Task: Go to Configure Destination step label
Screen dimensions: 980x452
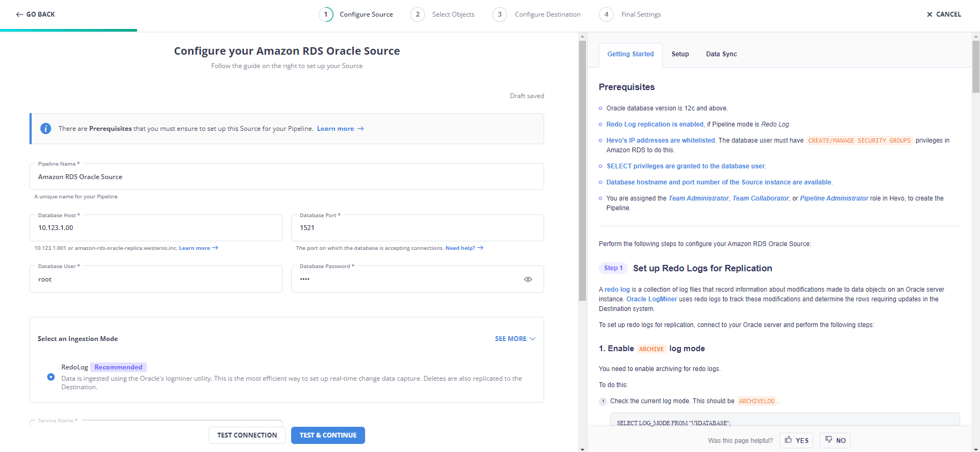Action: click(x=548, y=14)
